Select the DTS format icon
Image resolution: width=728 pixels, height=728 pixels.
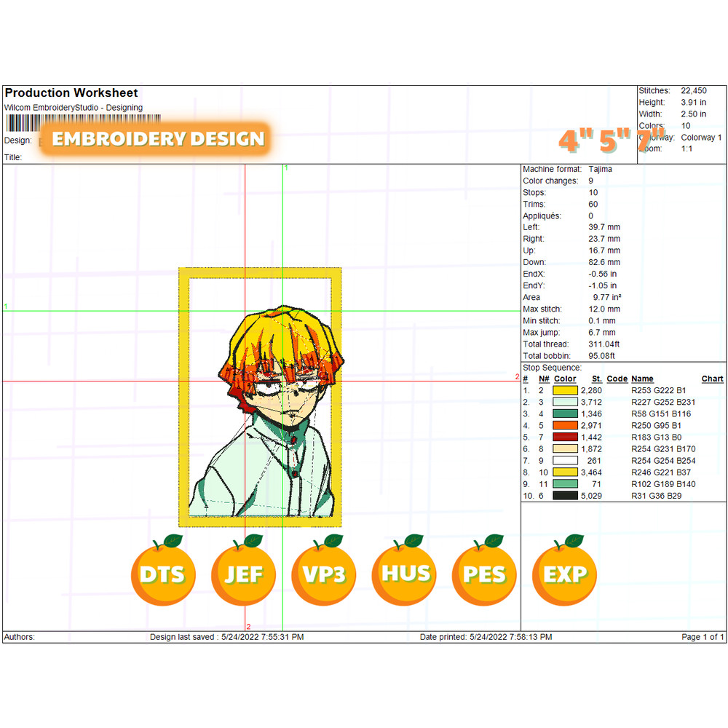pyautogui.click(x=163, y=575)
